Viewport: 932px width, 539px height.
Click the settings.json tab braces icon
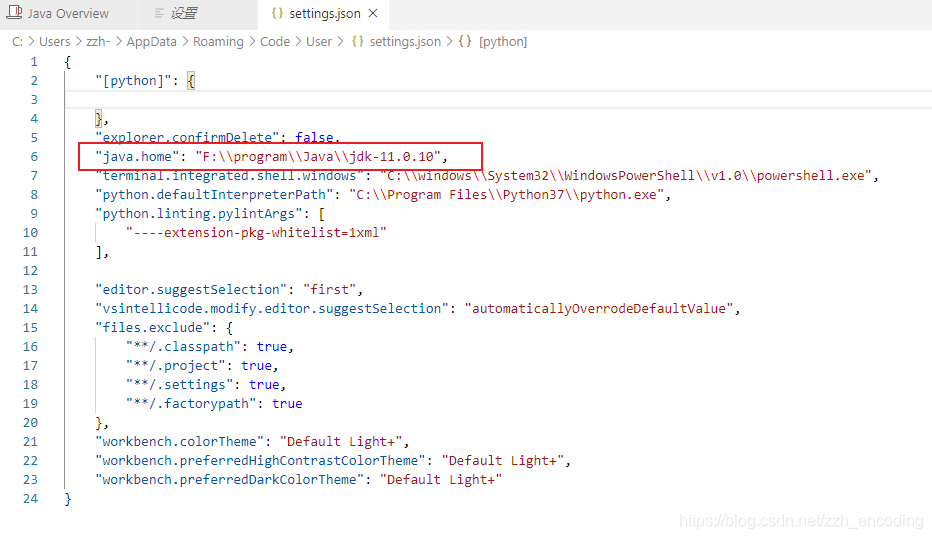coord(277,13)
